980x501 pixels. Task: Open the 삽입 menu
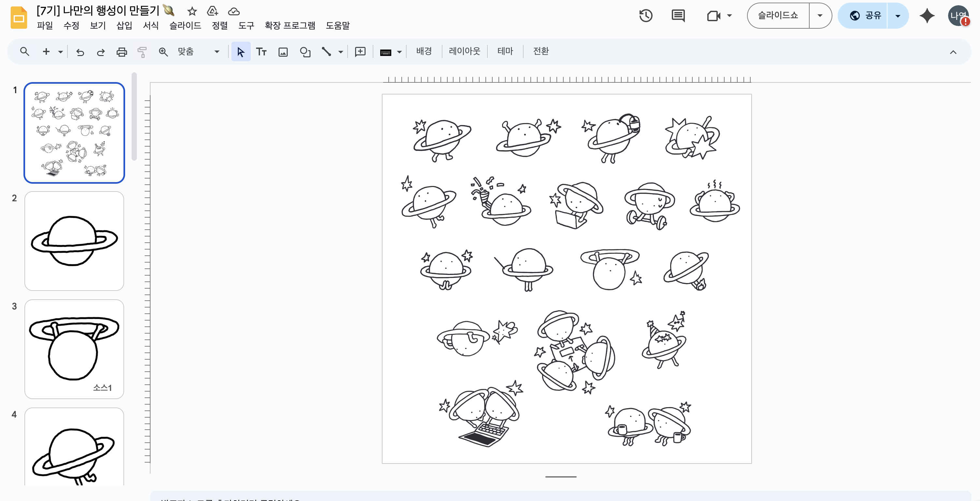pyautogui.click(x=124, y=25)
